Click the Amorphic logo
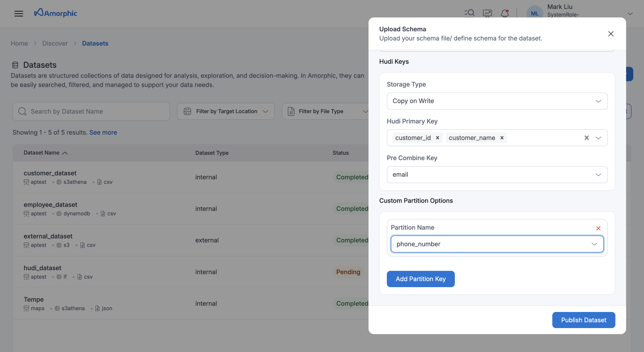Viewport: 644px width, 352px height. [x=55, y=13]
